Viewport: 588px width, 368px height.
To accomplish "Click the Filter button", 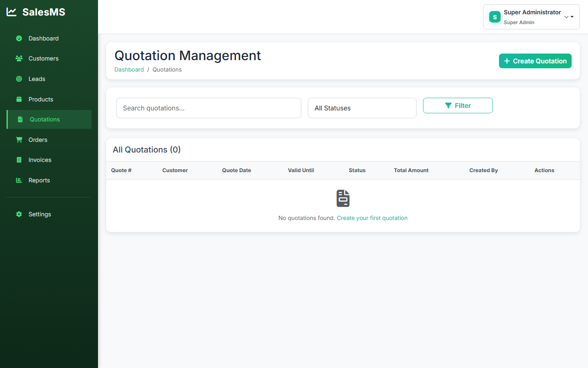I will 458,105.
